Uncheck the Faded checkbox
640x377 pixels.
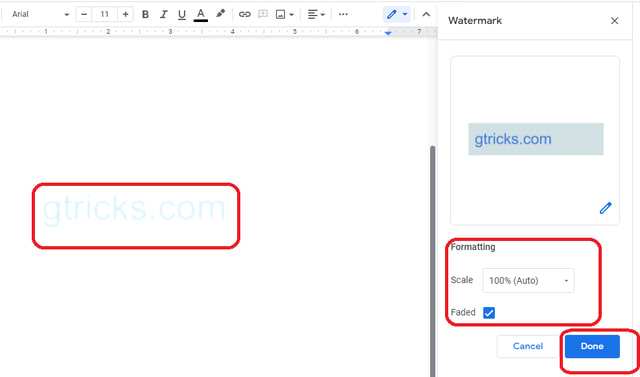(x=489, y=313)
